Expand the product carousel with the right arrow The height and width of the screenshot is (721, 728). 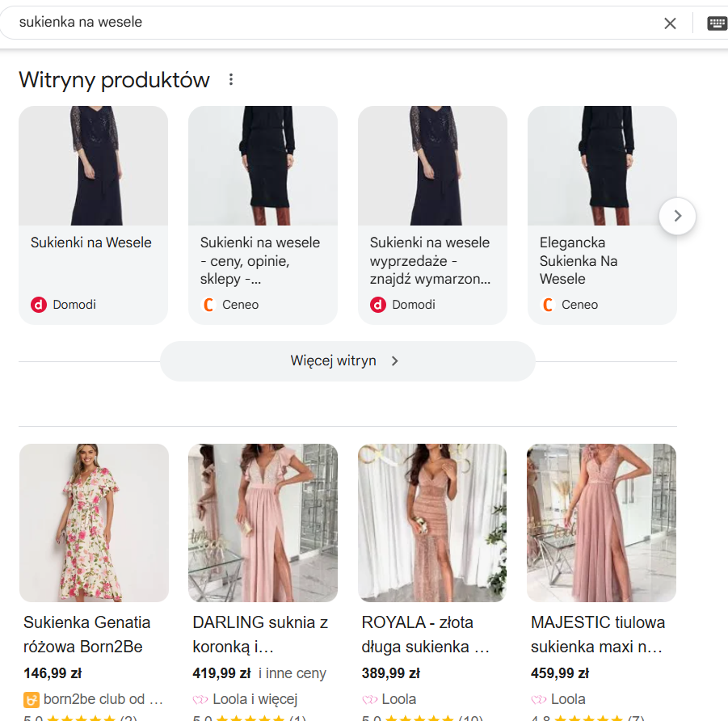coord(676,216)
